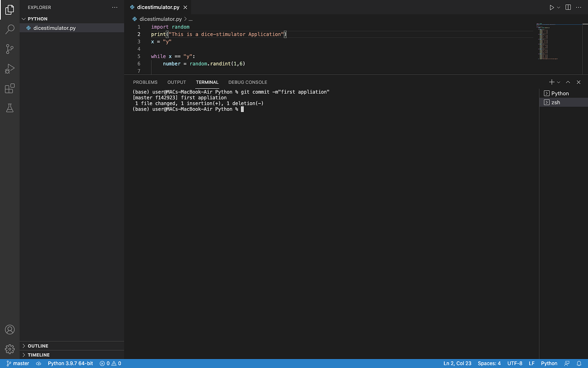The width and height of the screenshot is (588, 368).
Task: Create a new terminal with the plus icon
Action: 551,82
